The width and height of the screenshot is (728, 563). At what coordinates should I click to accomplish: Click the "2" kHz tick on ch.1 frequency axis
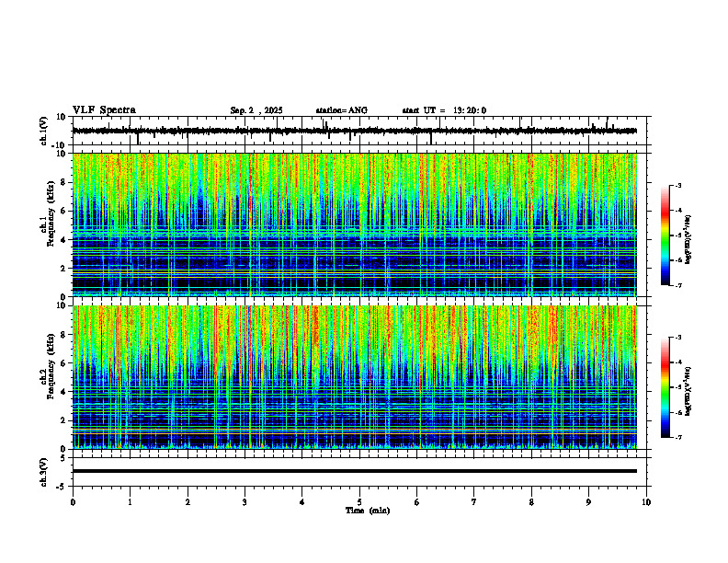(63, 269)
